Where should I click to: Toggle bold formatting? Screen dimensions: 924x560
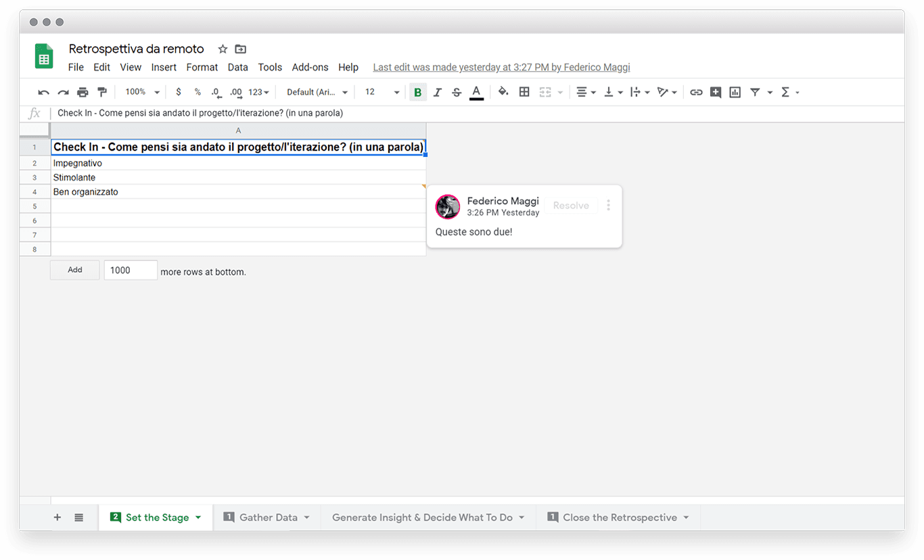(x=418, y=93)
